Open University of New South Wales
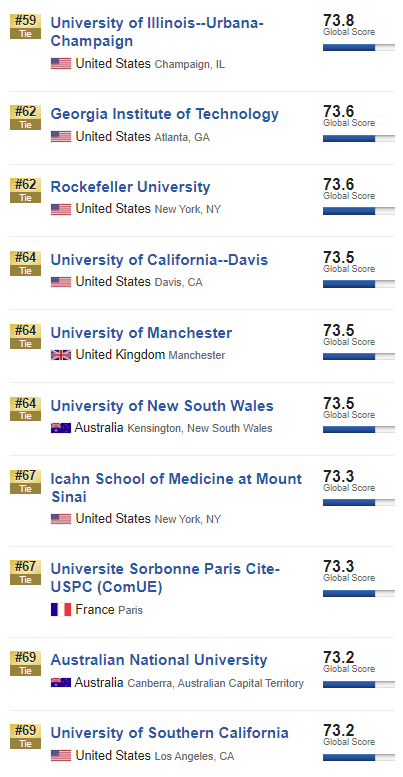 (162, 406)
